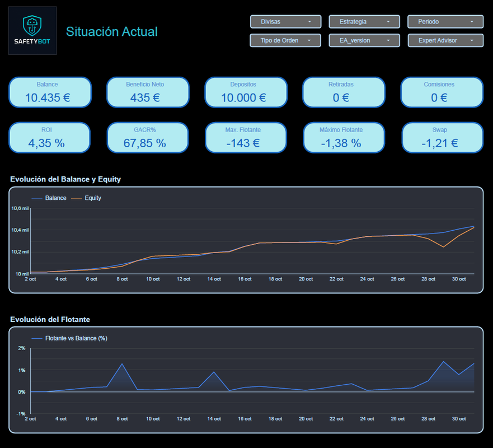Click the Evolución del Balance y Equity heading
Screen dimensions: 493x448
(65, 179)
